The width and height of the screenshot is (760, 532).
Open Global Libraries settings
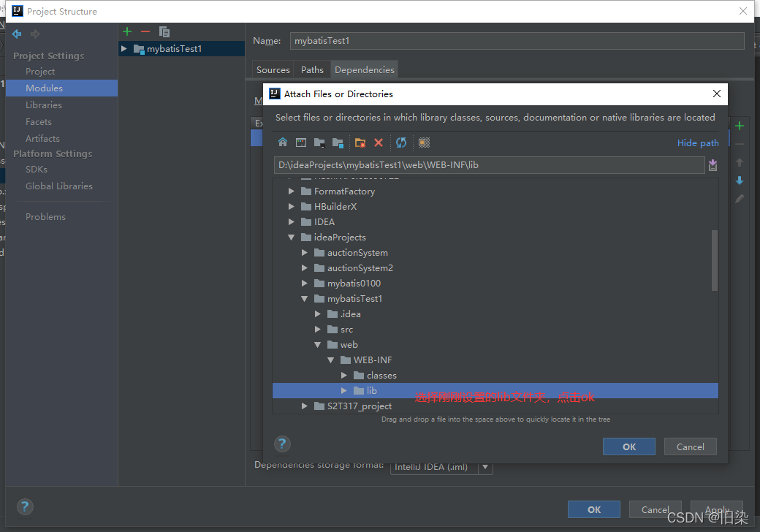click(58, 186)
